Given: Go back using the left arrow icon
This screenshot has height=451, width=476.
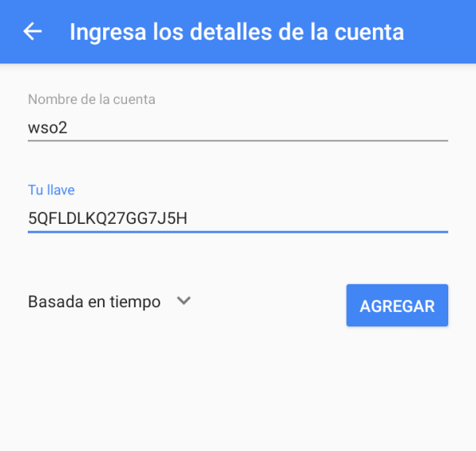Looking at the screenshot, I should (x=33, y=31).
